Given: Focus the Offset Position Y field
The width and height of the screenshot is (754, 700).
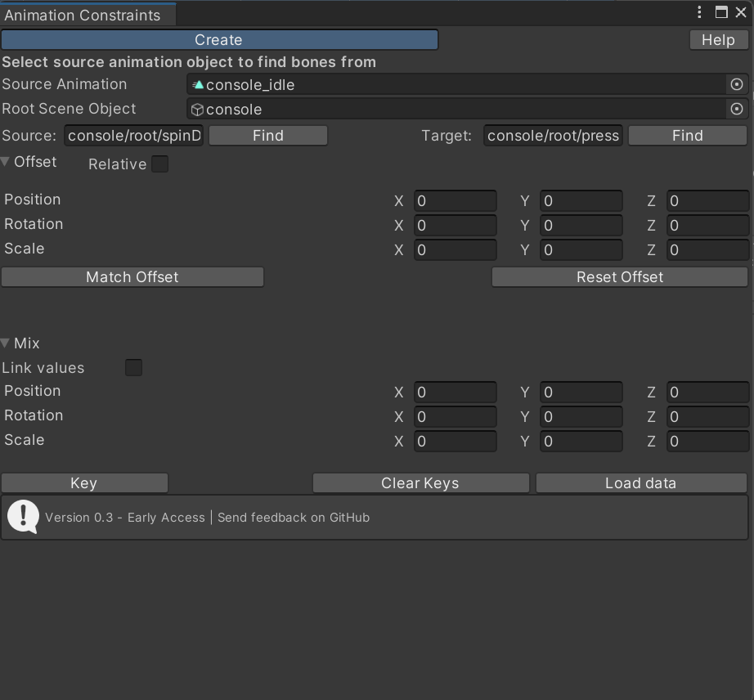Looking at the screenshot, I should (581, 201).
